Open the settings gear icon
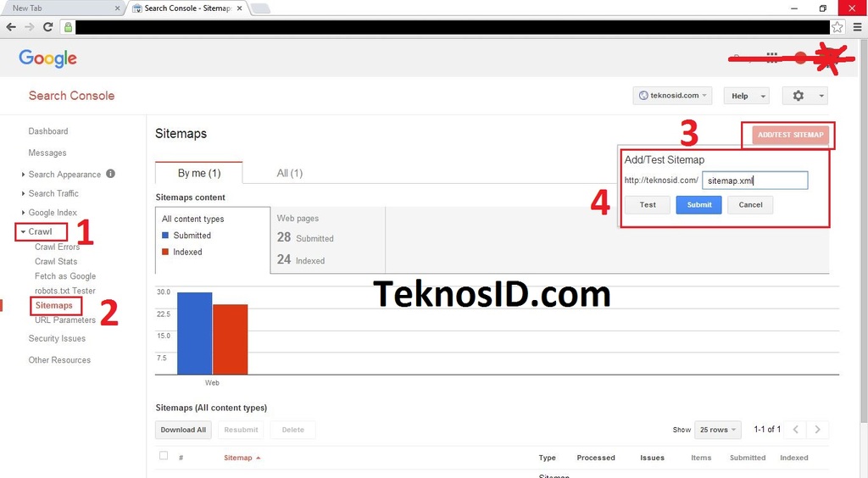 [798, 96]
